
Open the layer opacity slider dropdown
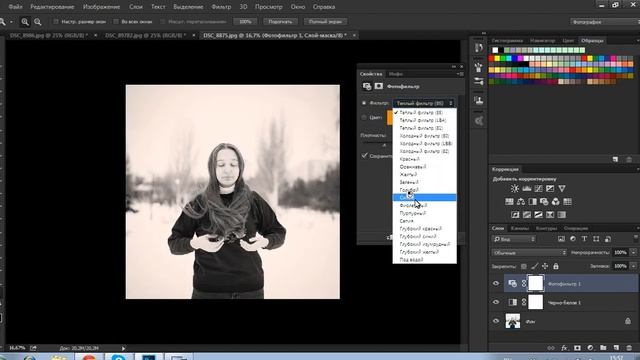[633, 253]
